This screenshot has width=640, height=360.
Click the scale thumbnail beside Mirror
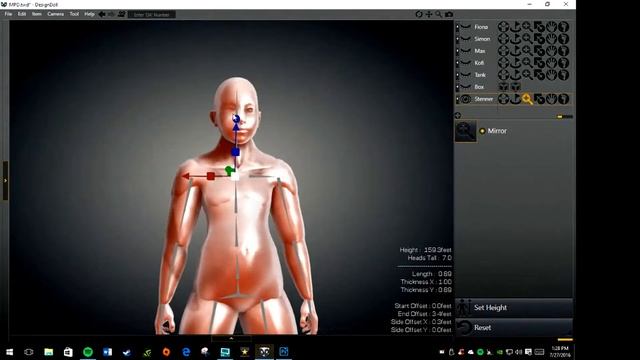[466, 131]
